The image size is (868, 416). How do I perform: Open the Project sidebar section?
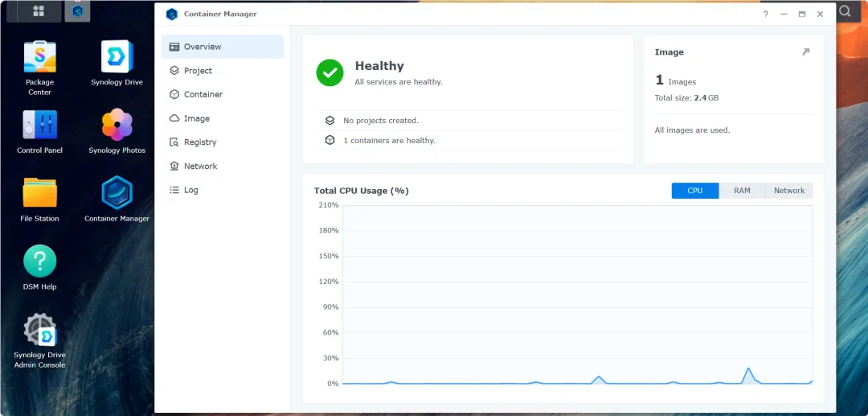(223, 71)
